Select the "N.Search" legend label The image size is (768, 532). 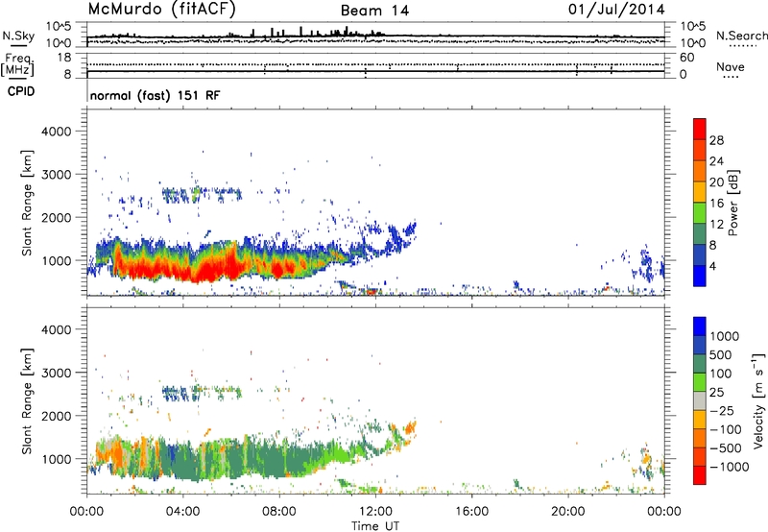coord(741,36)
